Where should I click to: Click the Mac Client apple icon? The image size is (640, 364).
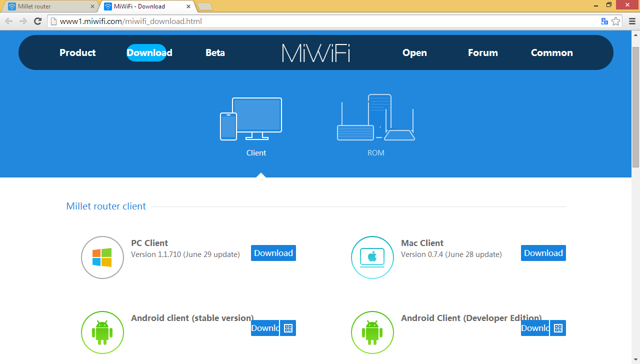pyautogui.click(x=372, y=257)
